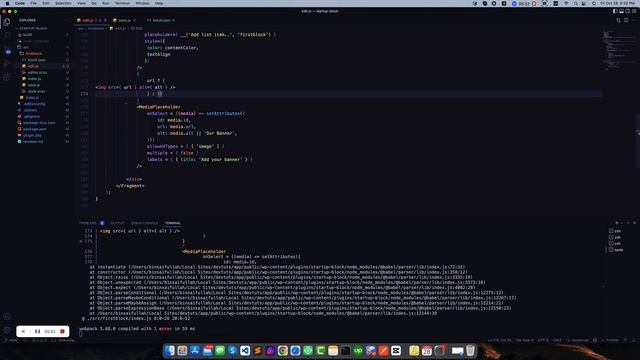
Task: Click firstblock in the breadcrumb
Action: coord(96,29)
